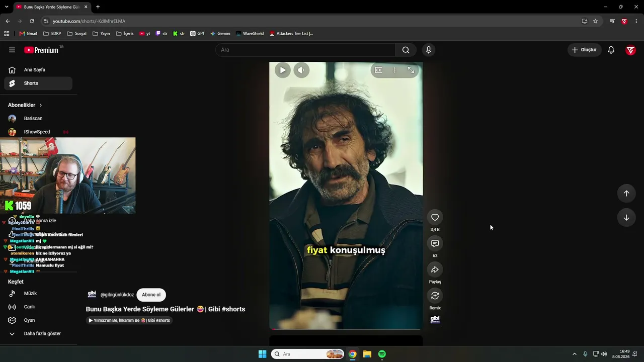
Task: Open the YouTube hamburger guide menu
Action: (x=12, y=50)
